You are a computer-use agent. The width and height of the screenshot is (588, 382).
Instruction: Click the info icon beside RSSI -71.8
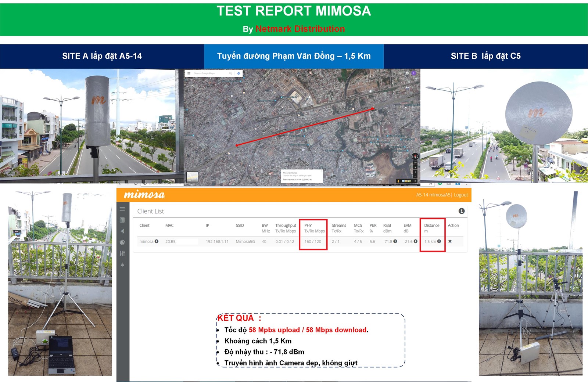point(395,241)
